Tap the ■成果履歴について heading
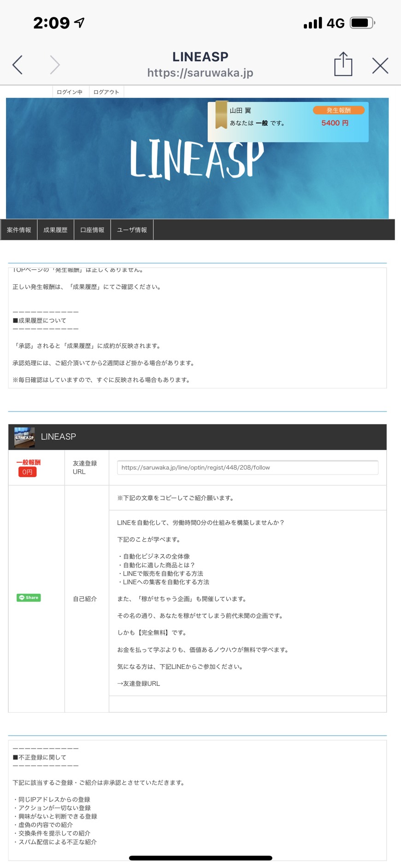The image size is (401, 868). (40, 320)
